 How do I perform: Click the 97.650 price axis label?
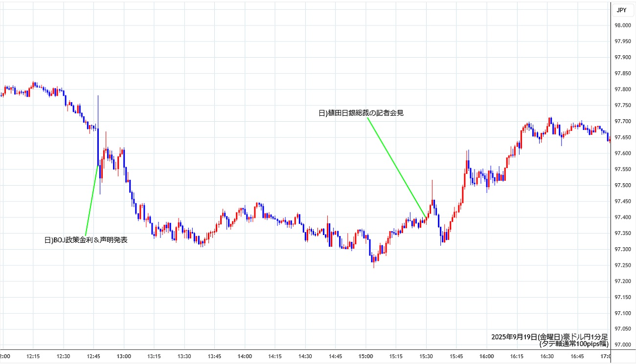(624, 137)
